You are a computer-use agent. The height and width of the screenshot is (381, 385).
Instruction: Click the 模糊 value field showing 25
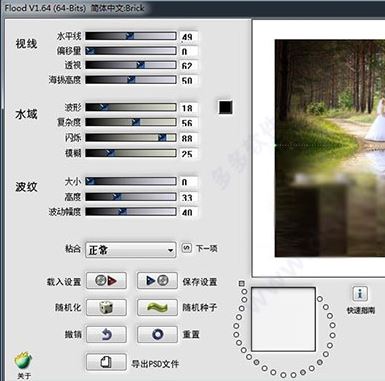coord(188,153)
